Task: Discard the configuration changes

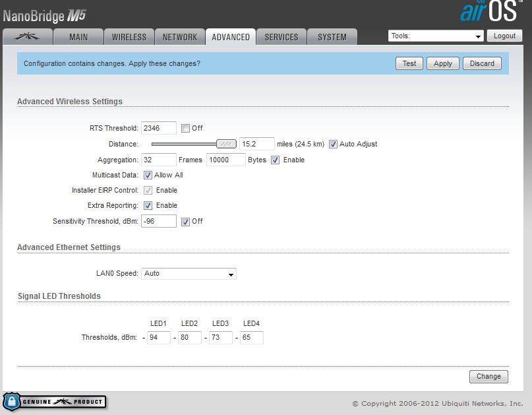Action: (482, 63)
